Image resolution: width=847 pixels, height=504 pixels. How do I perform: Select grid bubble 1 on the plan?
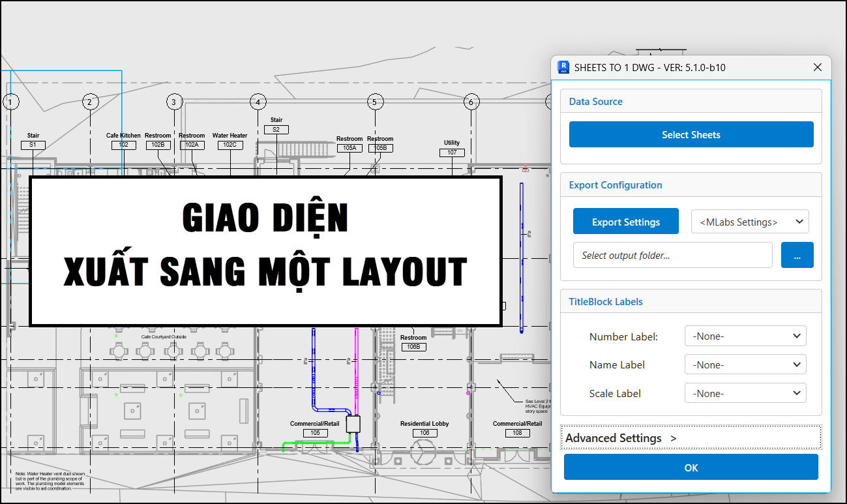pos(11,102)
